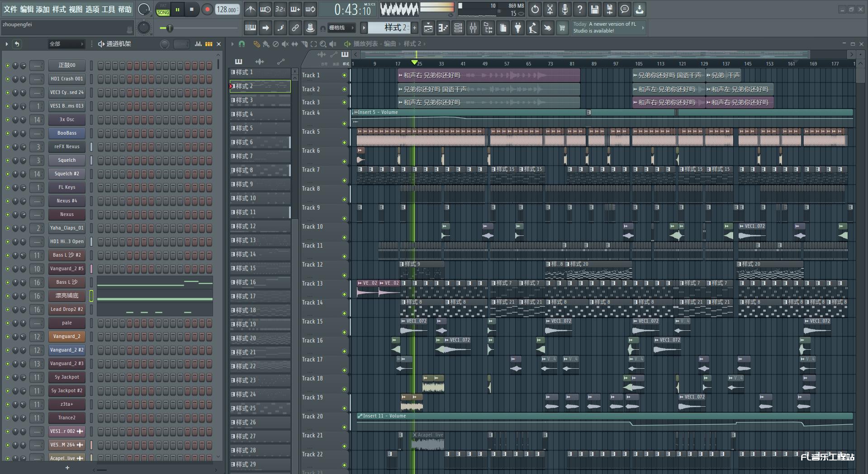Mute Track 16 green light
The width and height of the screenshot is (868, 474).
pos(344,351)
